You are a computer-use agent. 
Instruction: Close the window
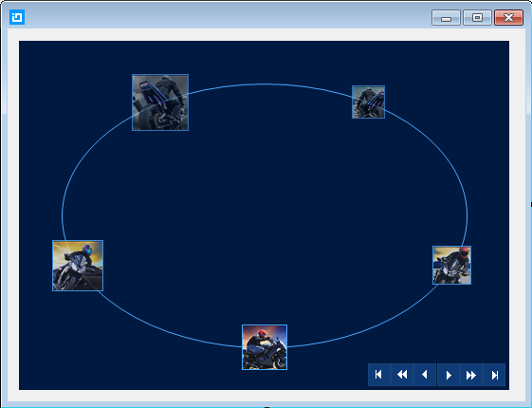pyautogui.click(x=508, y=18)
